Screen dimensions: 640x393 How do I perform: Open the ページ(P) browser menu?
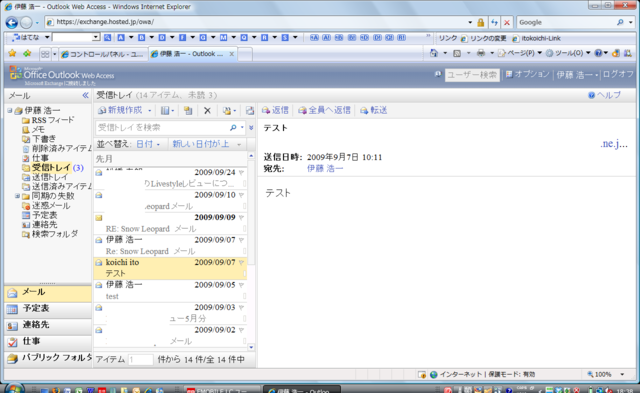pos(520,53)
